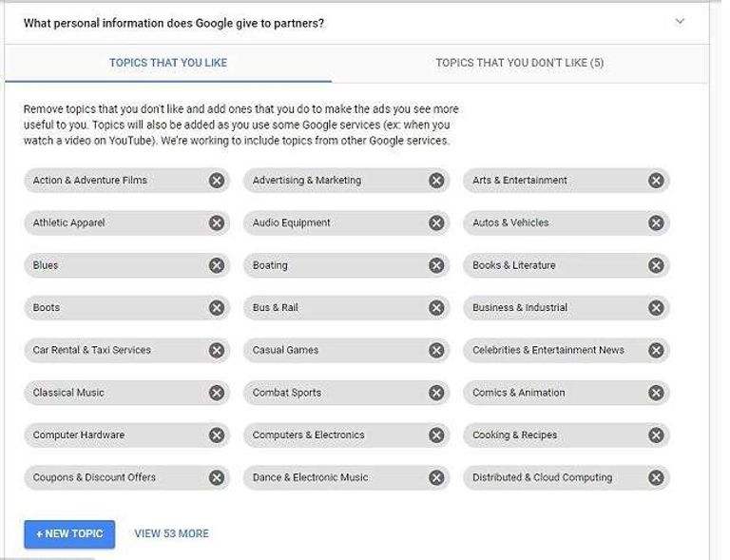This screenshot has height=560, width=730.
Task: Remove Books & Literature topic
Action: tap(656, 266)
